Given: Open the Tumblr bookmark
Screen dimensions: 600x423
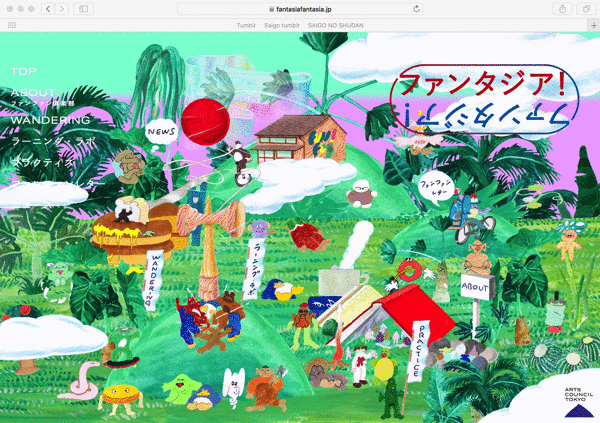Looking at the screenshot, I should (246, 25).
